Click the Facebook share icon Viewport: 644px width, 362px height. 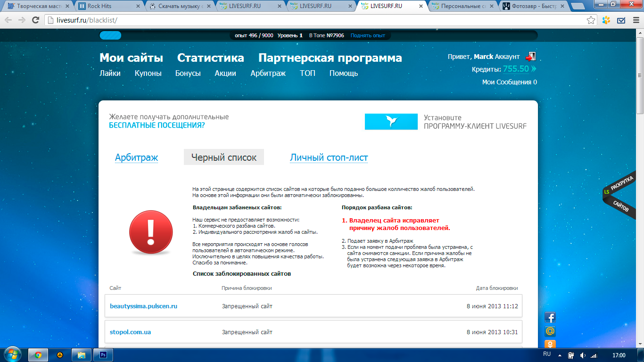click(x=550, y=318)
